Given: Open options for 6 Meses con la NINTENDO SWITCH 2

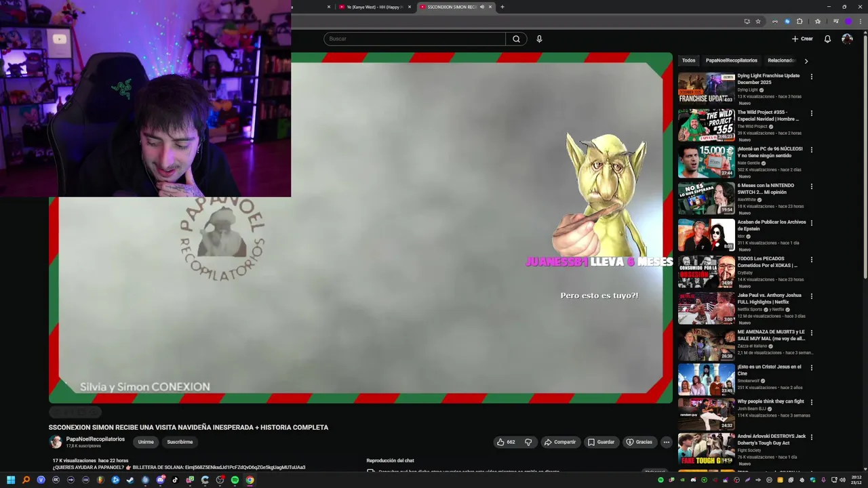Looking at the screenshot, I should [x=811, y=186].
